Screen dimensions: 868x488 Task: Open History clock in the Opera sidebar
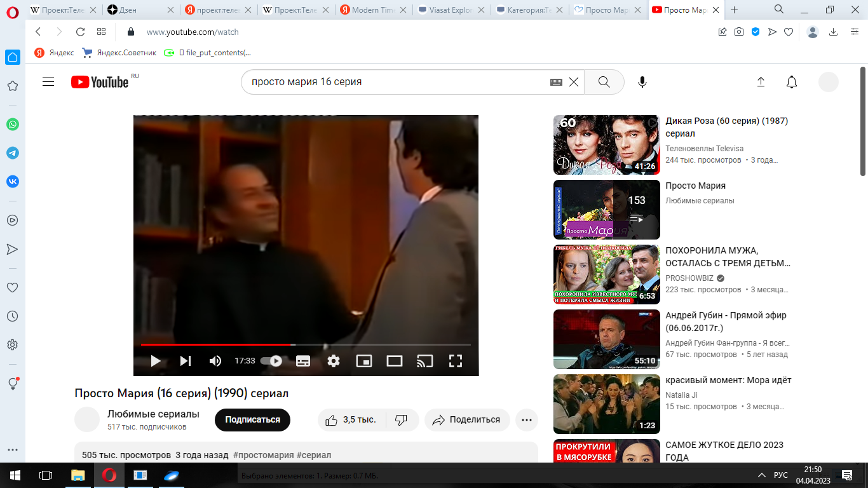pyautogui.click(x=12, y=316)
